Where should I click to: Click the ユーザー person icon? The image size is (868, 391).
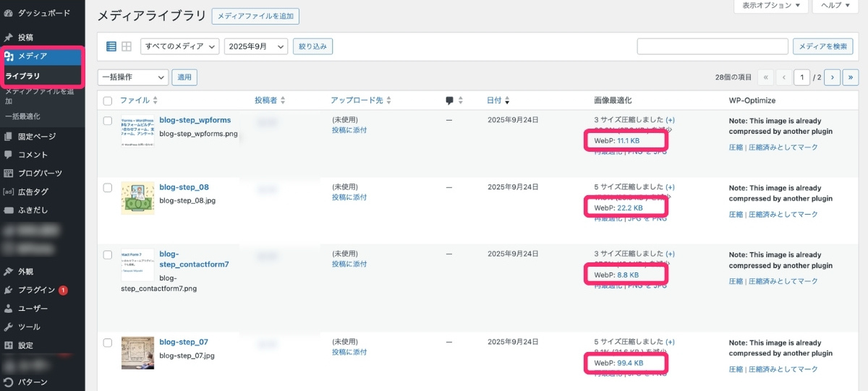pyautogui.click(x=9, y=309)
